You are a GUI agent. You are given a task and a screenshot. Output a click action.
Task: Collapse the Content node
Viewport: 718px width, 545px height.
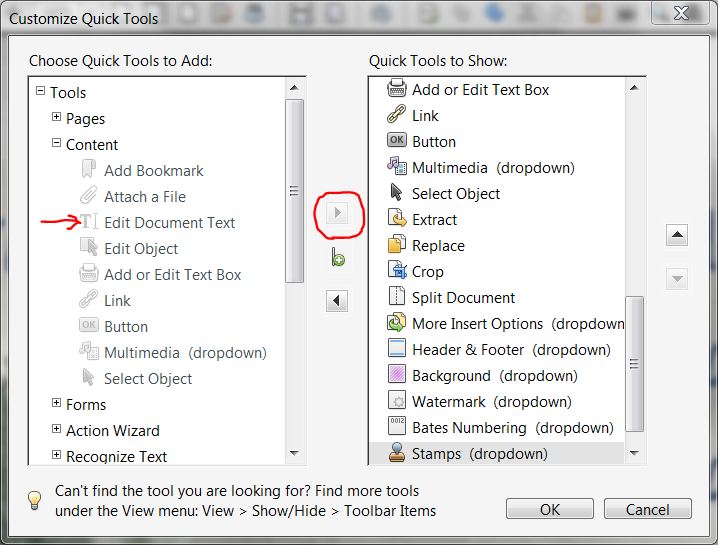pyautogui.click(x=56, y=143)
